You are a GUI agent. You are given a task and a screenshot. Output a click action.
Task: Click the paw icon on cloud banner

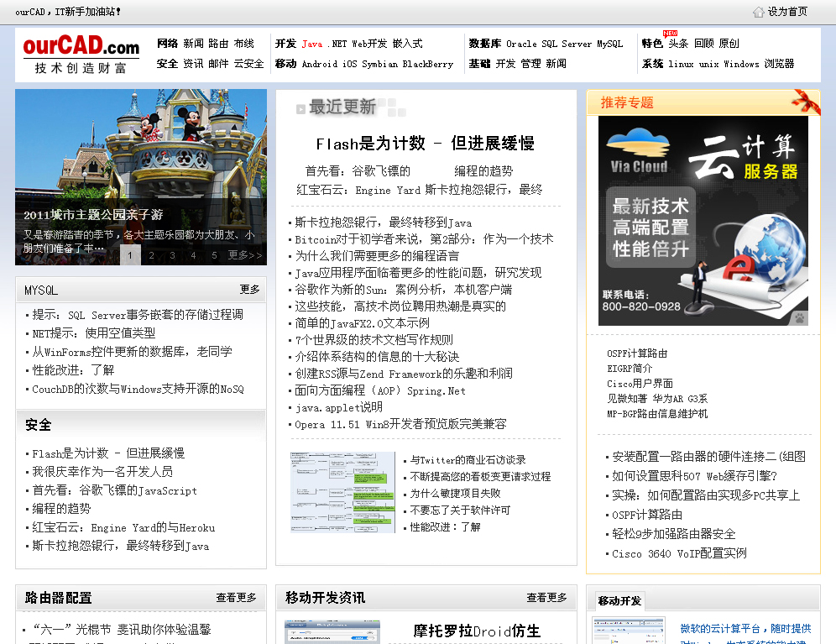click(x=800, y=318)
